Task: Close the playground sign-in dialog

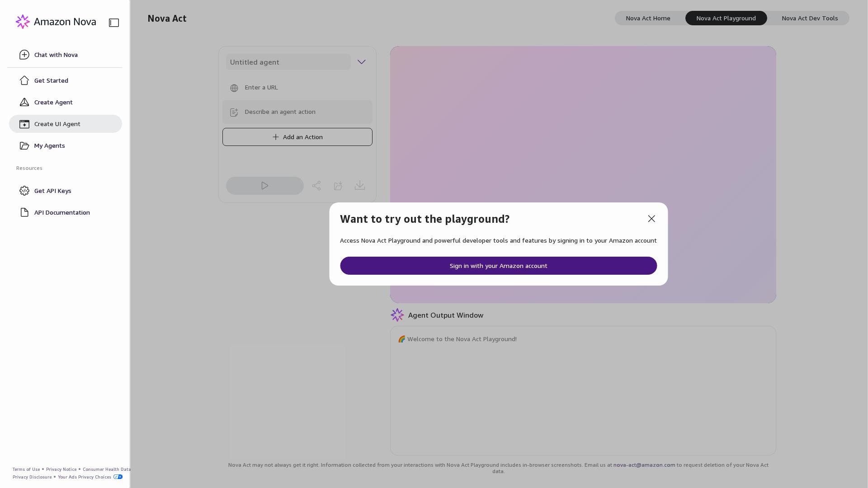Action: tap(651, 219)
